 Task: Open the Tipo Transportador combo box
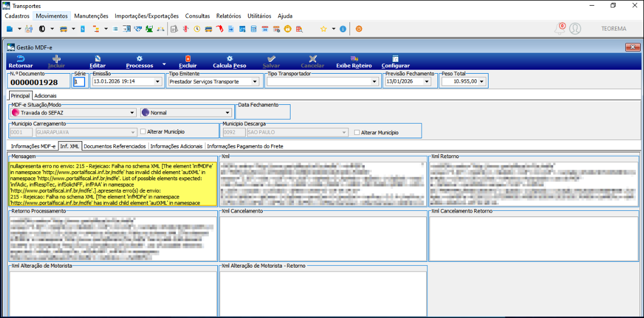374,82
